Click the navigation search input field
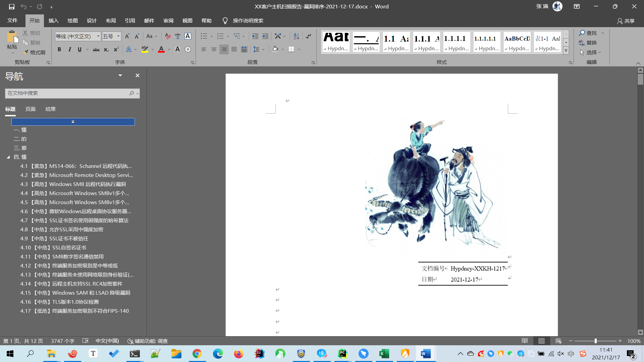The image size is (644, 362). (66, 93)
